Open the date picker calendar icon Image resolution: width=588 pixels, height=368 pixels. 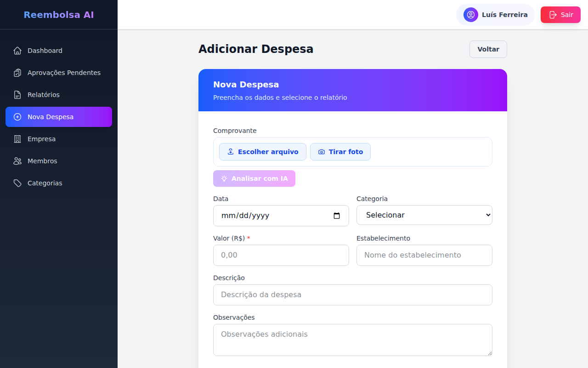tap(337, 216)
